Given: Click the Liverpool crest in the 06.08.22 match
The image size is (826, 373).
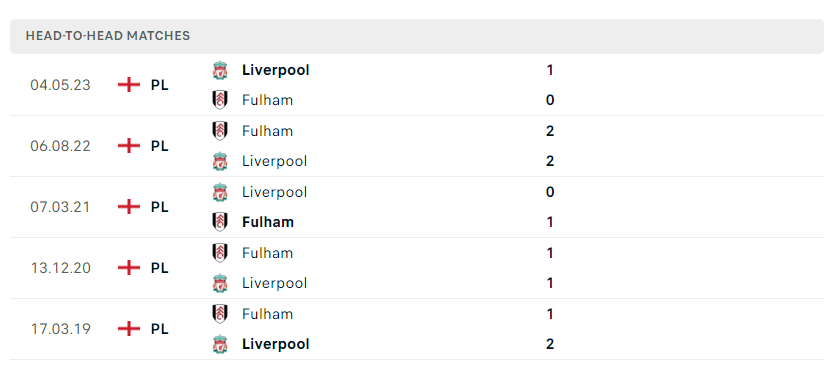Looking at the screenshot, I should point(220,161).
